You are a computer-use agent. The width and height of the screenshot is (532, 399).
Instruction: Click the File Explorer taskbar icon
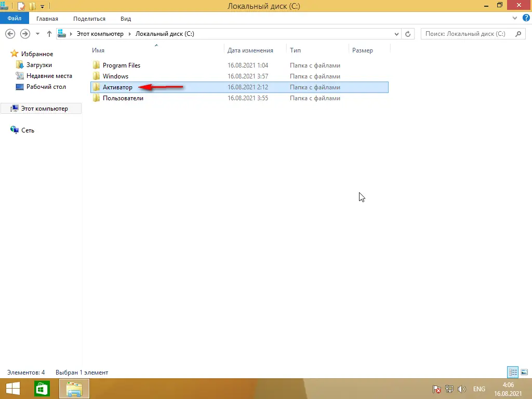pyautogui.click(x=74, y=389)
